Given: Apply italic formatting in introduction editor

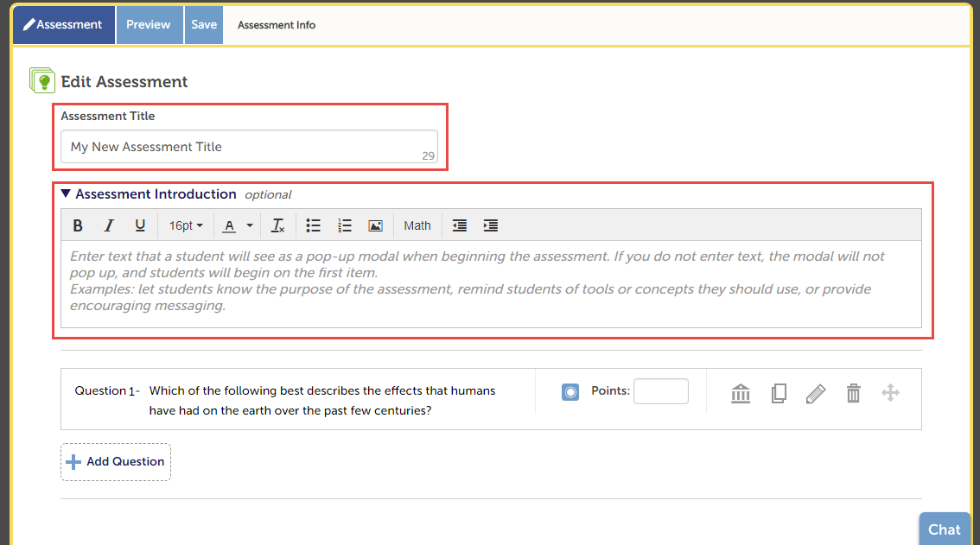Looking at the screenshot, I should (x=109, y=225).
